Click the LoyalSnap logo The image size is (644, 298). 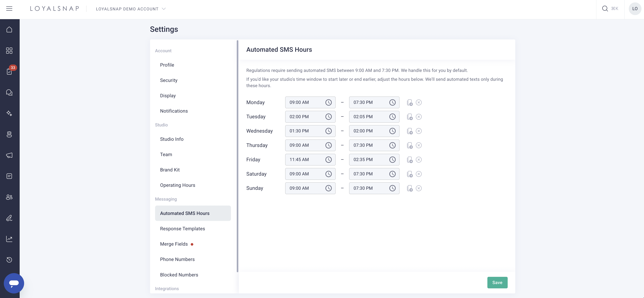tap(55, 9)
